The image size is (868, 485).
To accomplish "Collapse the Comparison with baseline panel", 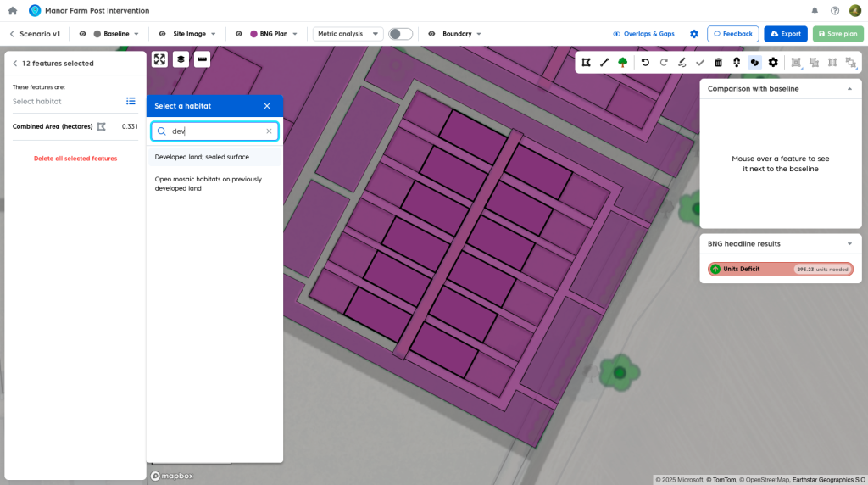I will pyautogui.click(x=849, y=88).
